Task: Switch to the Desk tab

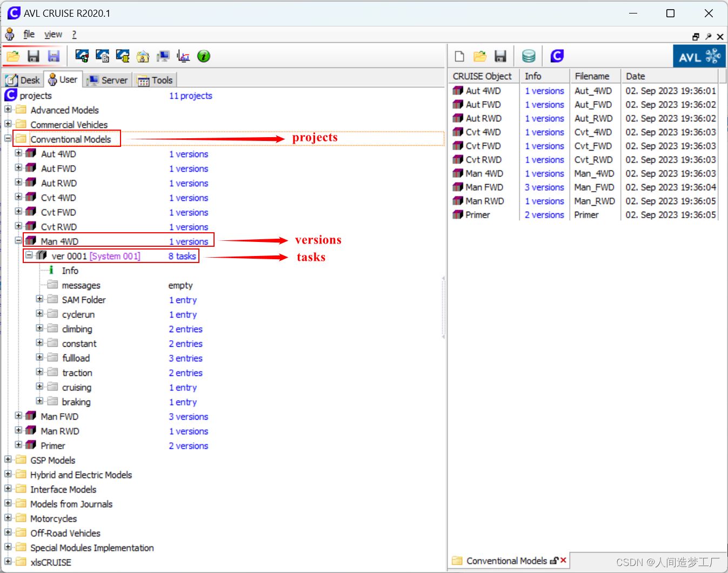Action: click(23, 80)
